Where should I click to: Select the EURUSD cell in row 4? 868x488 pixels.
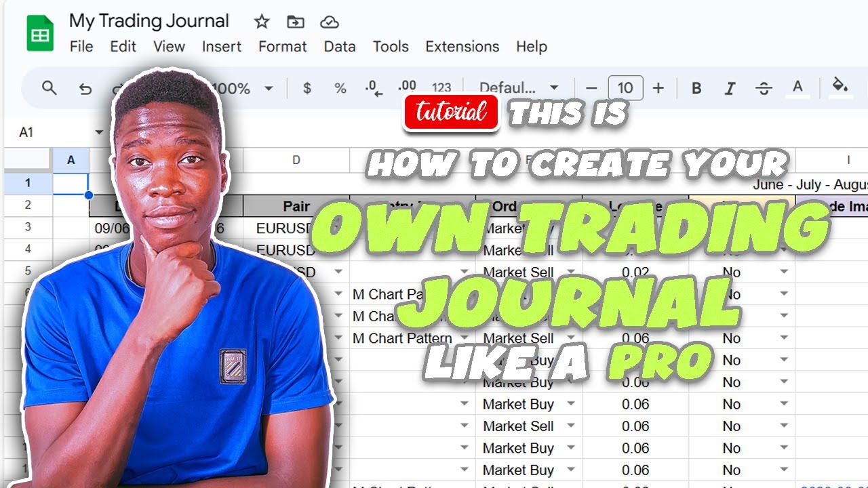tap(296, 250)
